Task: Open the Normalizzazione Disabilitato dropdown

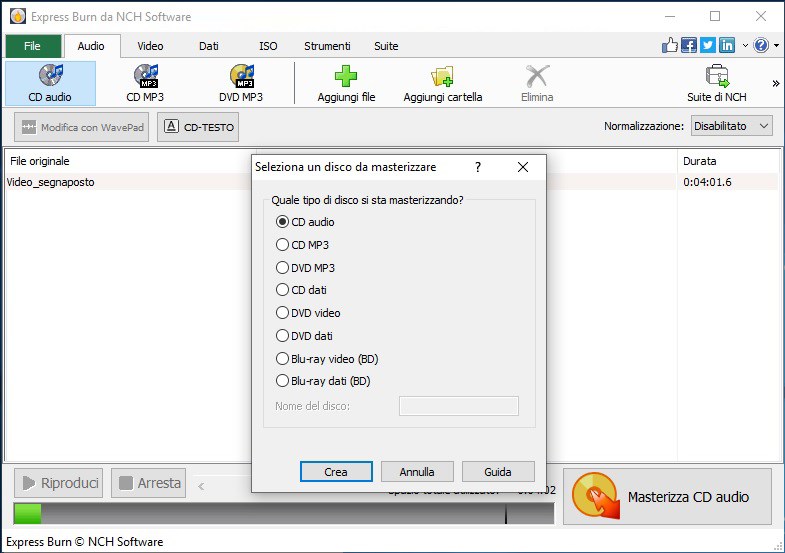Action: coord(731,126)
